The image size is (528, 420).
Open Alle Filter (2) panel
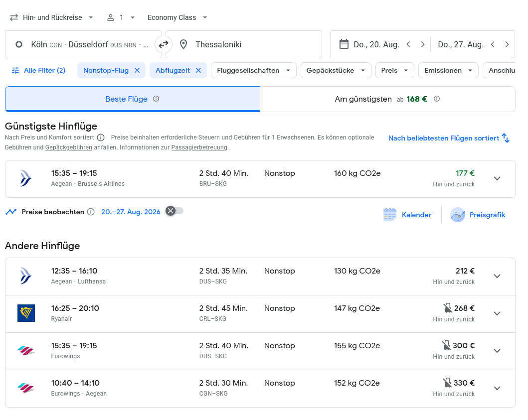point(38,70)
